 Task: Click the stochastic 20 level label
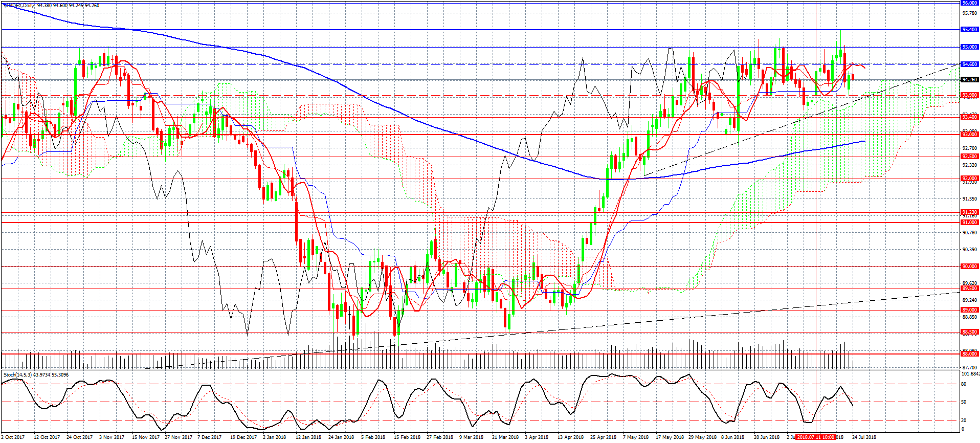coord(964,420)
